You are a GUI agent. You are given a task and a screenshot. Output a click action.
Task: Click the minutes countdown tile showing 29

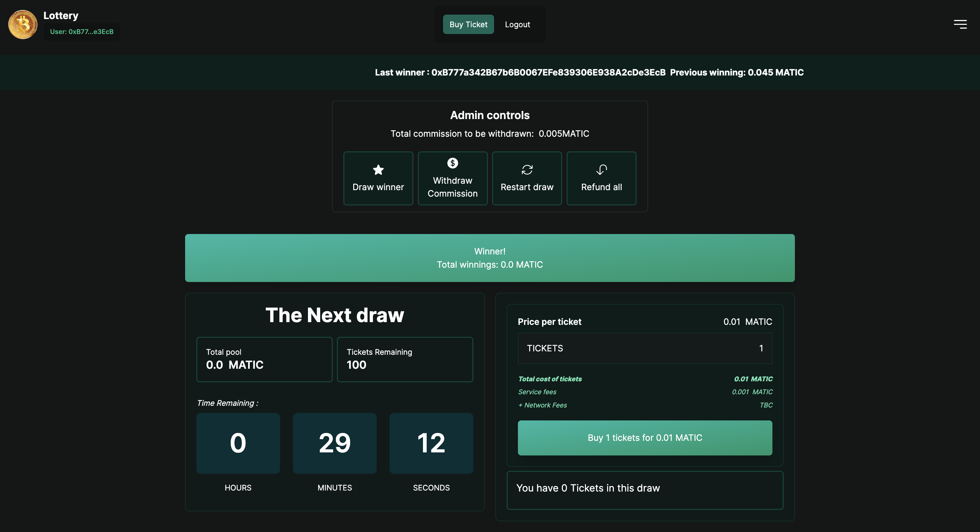click(334, 443)
